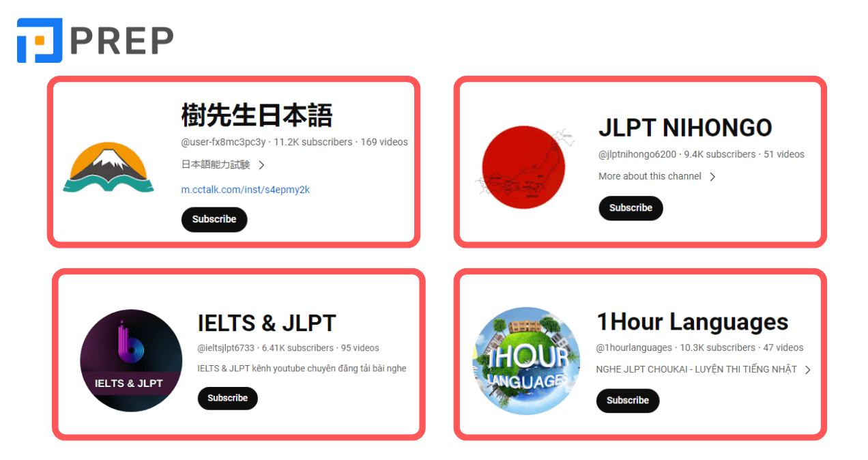Viewport: 868px width, 460px height.
Task: Open the Mount Fuji channel avatar
Action: [x=108, y=167]
